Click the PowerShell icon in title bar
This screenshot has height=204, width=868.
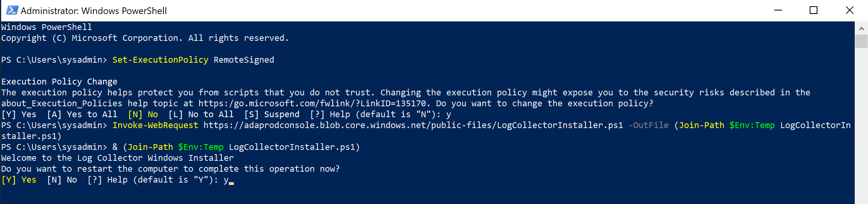click(12, 11)
